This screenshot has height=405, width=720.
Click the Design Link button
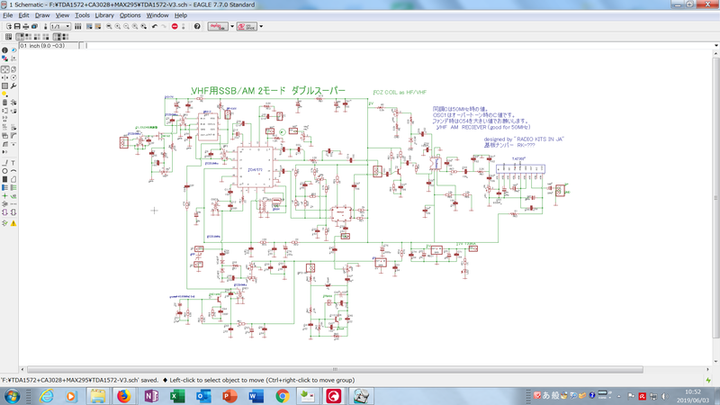click(216, 27)
